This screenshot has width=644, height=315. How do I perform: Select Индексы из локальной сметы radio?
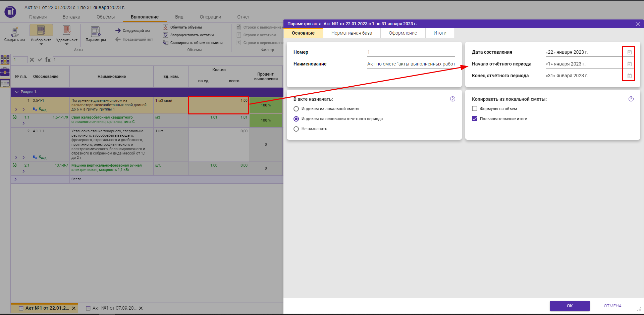(296, 109)
